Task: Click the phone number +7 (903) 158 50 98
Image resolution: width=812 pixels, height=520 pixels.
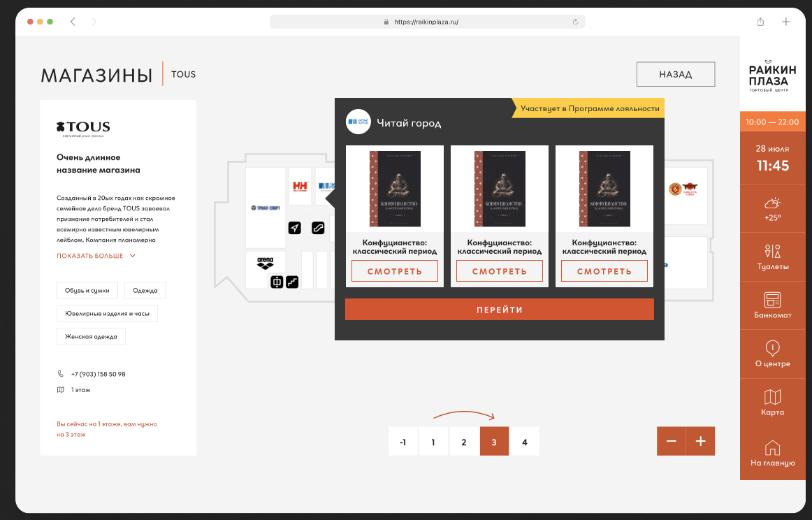Action: coord(99,374)
